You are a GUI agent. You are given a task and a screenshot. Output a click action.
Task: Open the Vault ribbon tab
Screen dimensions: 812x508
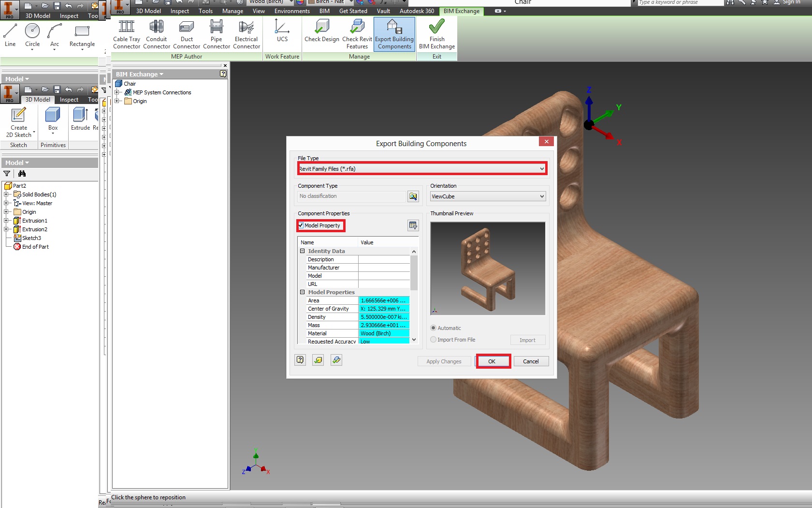383,11
